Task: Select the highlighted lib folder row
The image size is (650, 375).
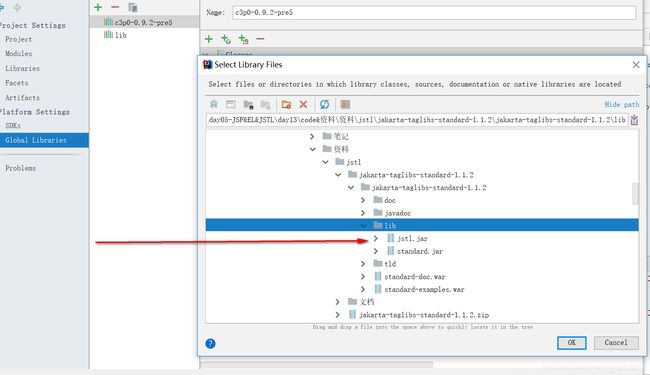Action: 422,225
